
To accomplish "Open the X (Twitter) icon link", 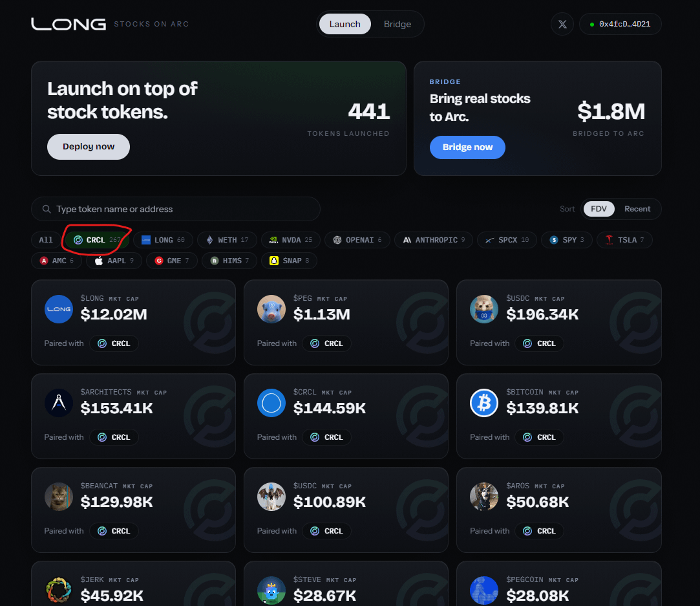I will point(562,24).
